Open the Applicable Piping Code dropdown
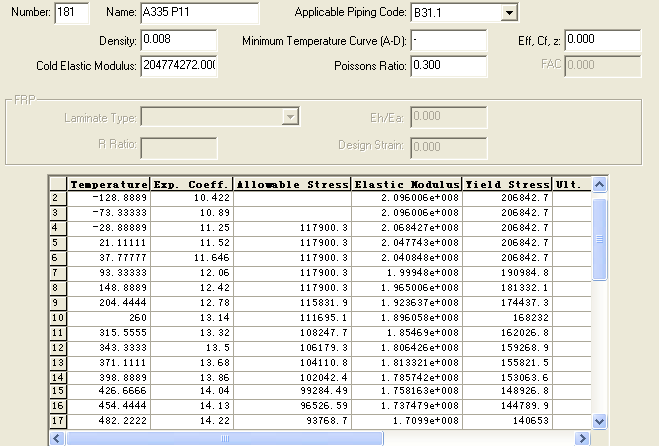The image size is (659, 446). tap(509, 13)
